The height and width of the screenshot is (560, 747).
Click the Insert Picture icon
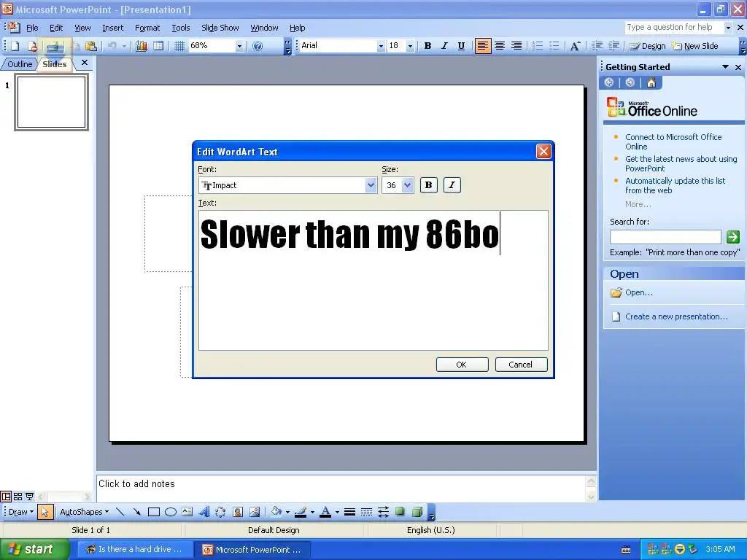click(x=255, y=512)
